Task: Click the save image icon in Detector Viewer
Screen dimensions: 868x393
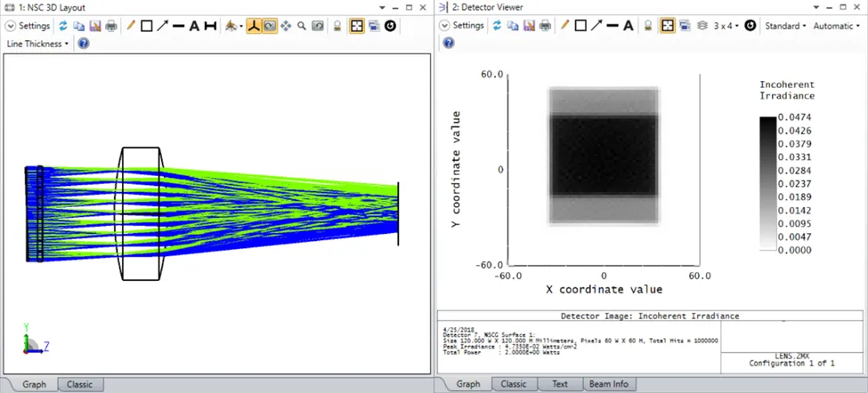Action: (529, 26)
